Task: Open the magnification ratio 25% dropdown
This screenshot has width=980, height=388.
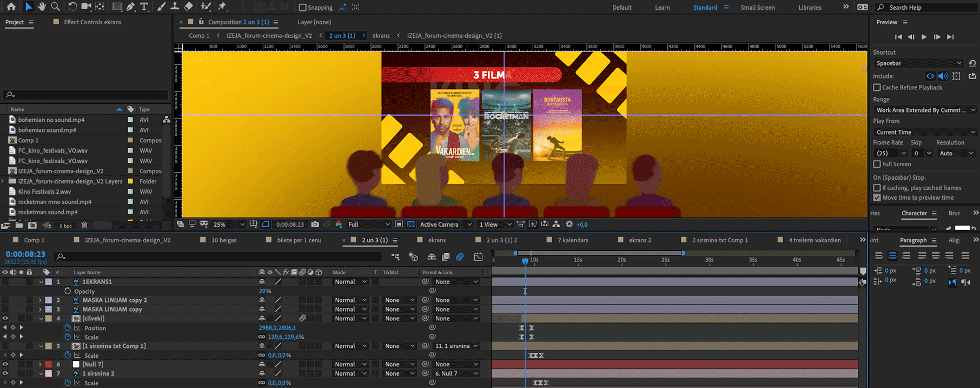Action: pyautogui.click(x=228, y=224)
